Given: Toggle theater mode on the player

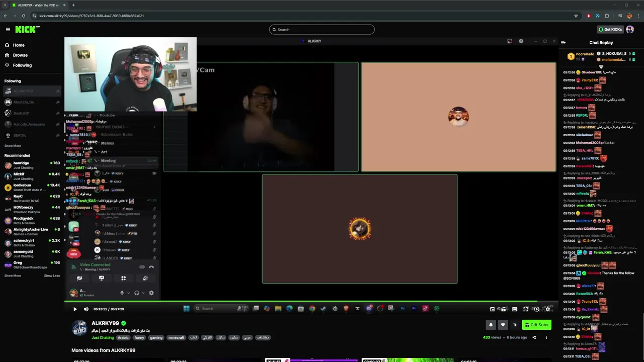Looking at the screenshot, I should [514, 309].
